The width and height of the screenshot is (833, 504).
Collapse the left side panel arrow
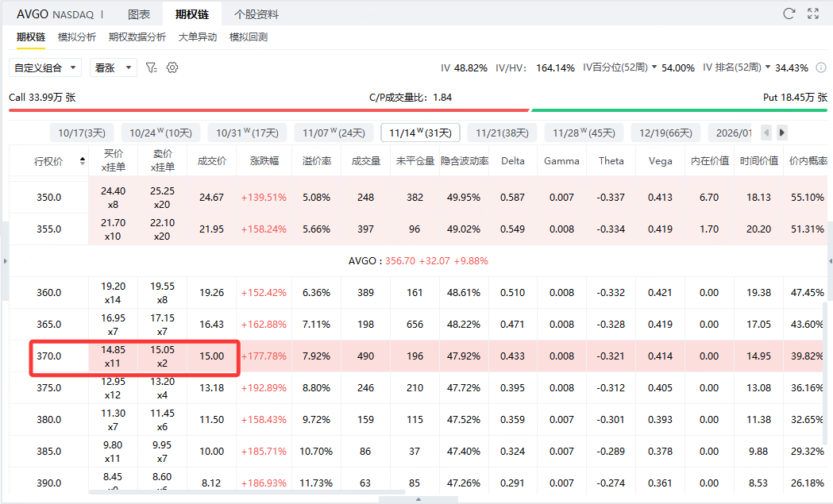(5, 261)
